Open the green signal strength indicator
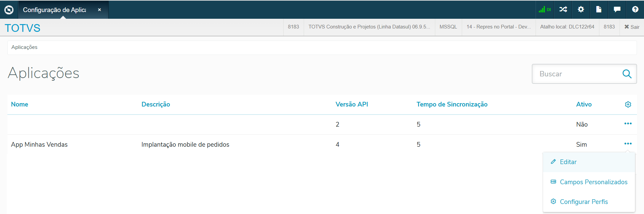The height and width of the screenshot is (214, 644). pos(545,9)
